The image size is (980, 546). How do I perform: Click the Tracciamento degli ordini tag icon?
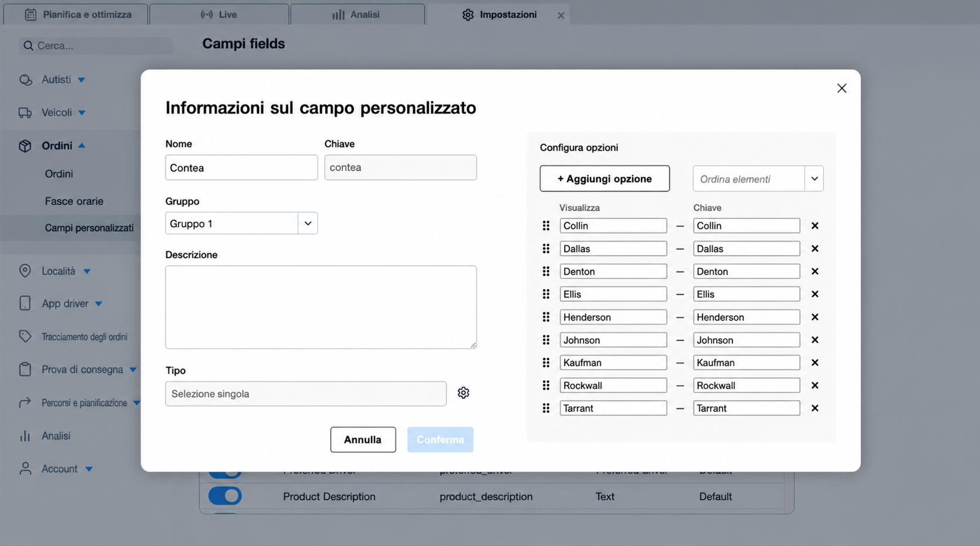coord(25,336)
